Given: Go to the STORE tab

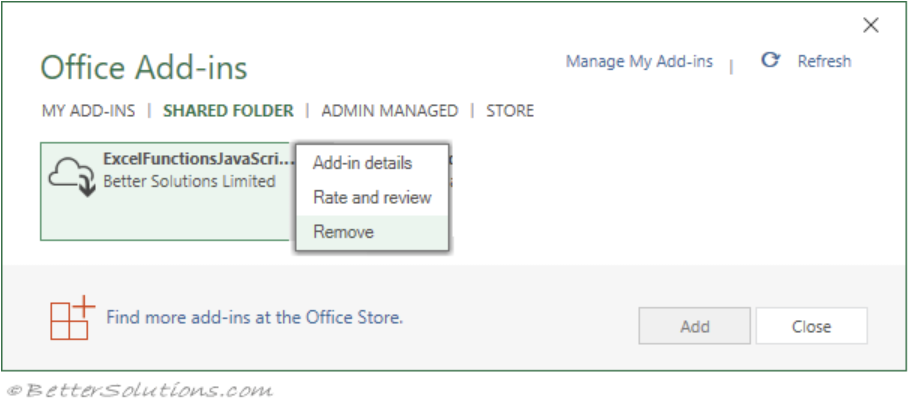Looking at the screenshot, I should (510, 111).
